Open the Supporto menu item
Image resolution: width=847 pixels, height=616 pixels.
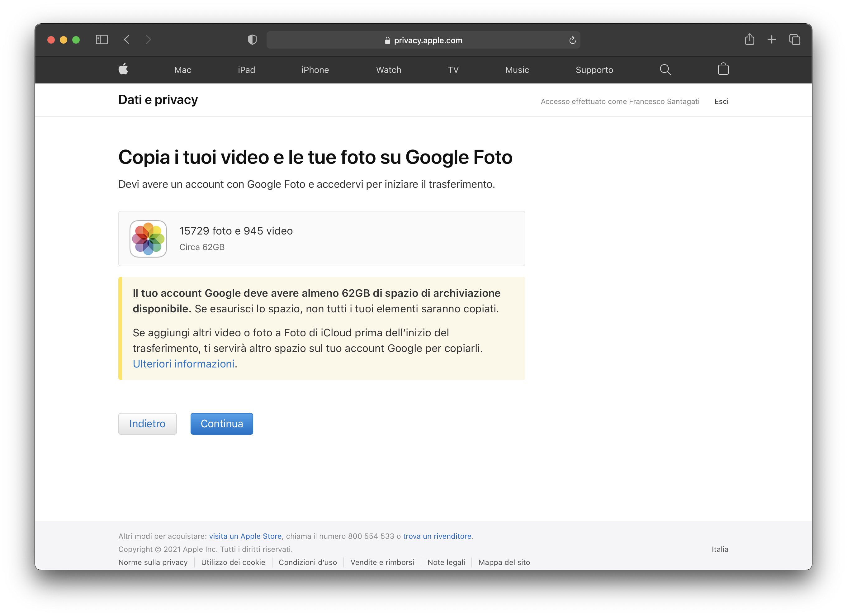pos(594,70)
